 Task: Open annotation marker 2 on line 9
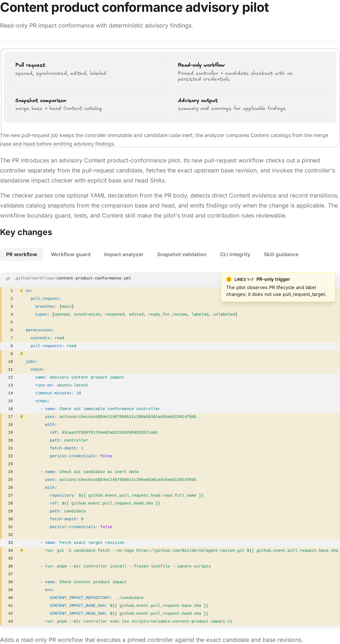[21, 353]
